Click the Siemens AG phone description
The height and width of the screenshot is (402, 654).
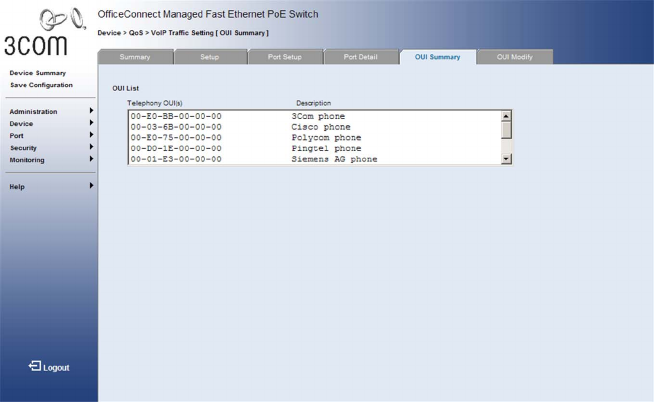point(334,159)
